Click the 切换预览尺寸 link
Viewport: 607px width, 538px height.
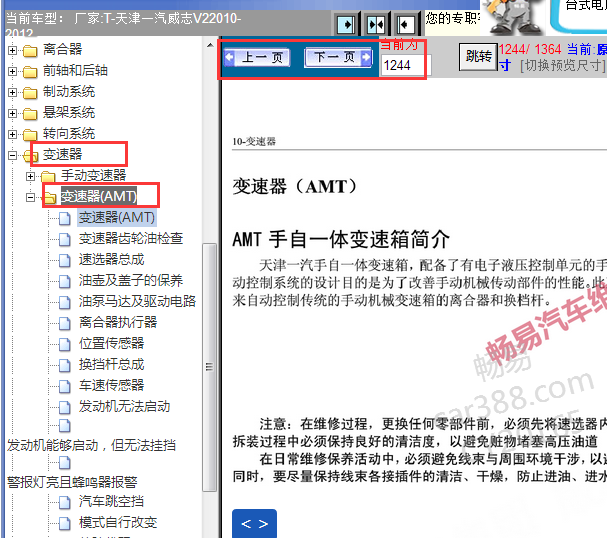coord(562,65)
